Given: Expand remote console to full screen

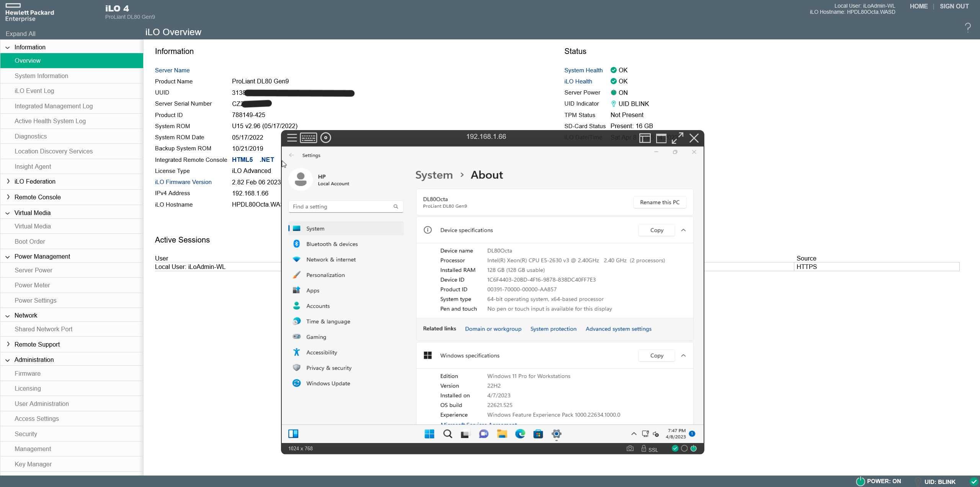Looking at the screenshot, I should pos(678,138).
